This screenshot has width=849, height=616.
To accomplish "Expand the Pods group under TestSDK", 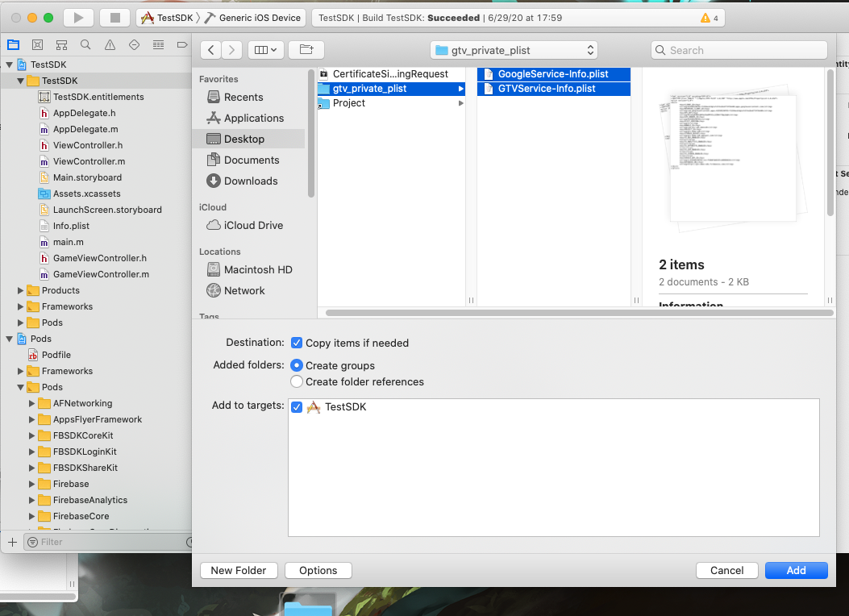I will (20, 323).
